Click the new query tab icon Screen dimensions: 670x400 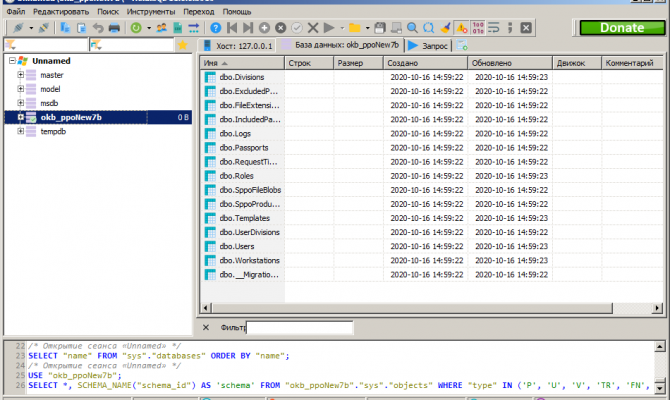tap(462, 45)
